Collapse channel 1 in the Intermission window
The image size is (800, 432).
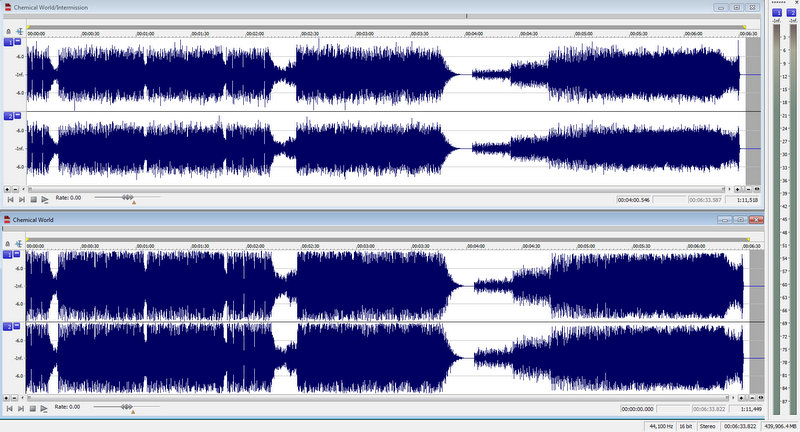pos(18,41)
